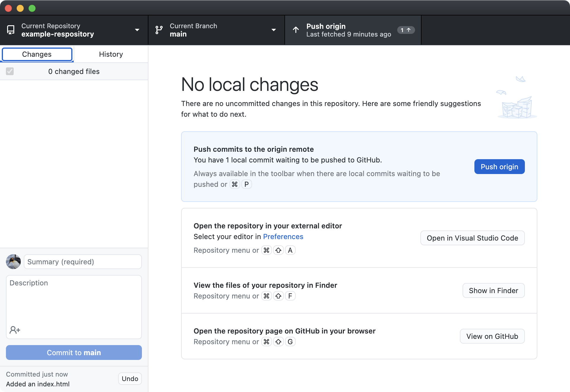Viewport: 570px width, 392px height.
Task: Expand the Current Repository dropdown arrow
Action: (137, 30)
